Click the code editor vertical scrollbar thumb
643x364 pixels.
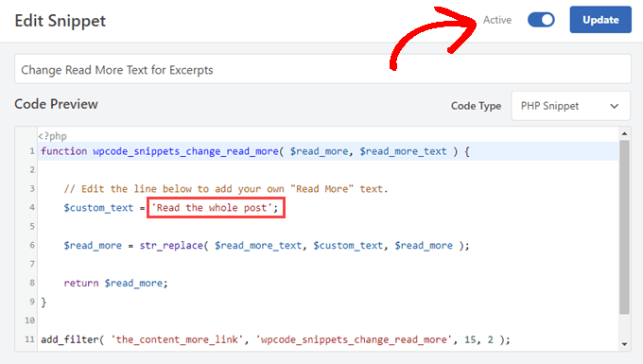coord(624,227)
